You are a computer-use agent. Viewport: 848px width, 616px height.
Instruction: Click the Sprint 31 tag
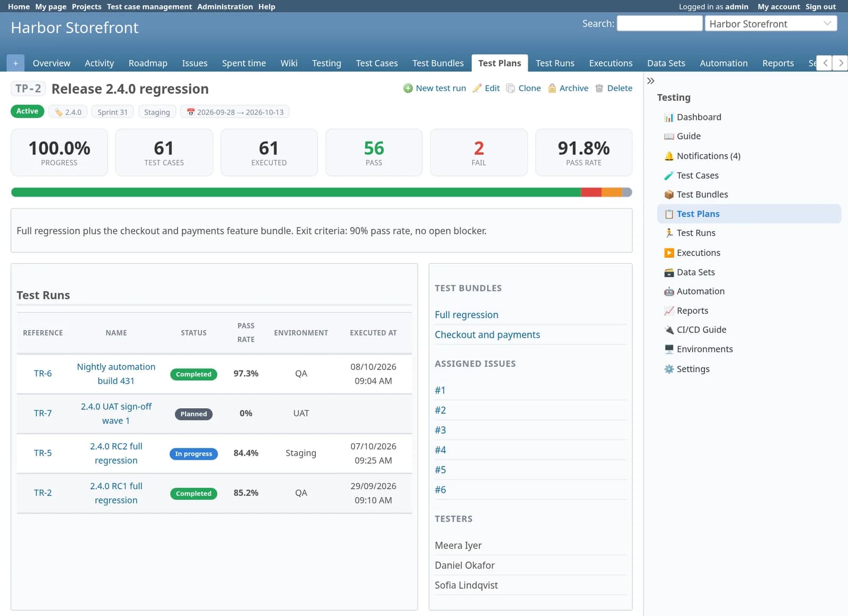click(112, 112)
